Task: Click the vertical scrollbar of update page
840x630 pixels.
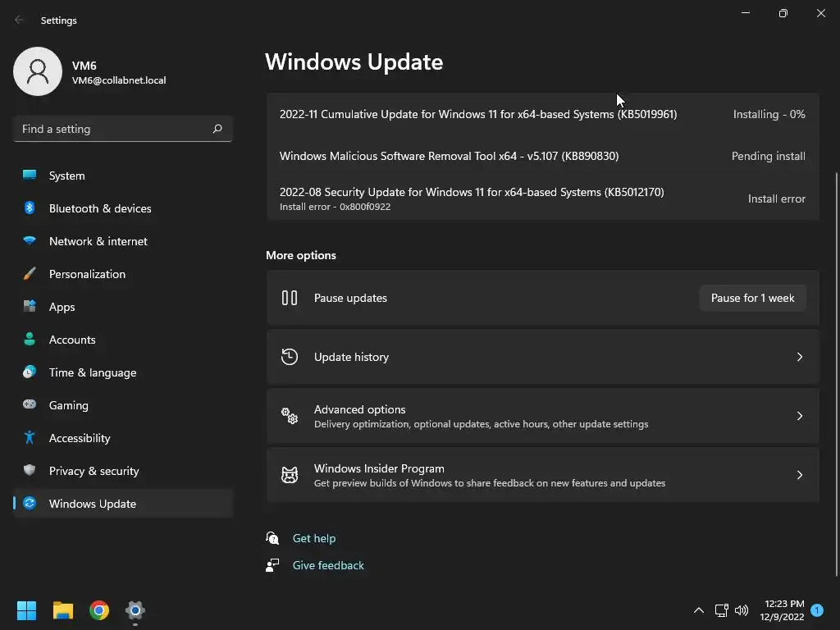Action: point(836,369)
